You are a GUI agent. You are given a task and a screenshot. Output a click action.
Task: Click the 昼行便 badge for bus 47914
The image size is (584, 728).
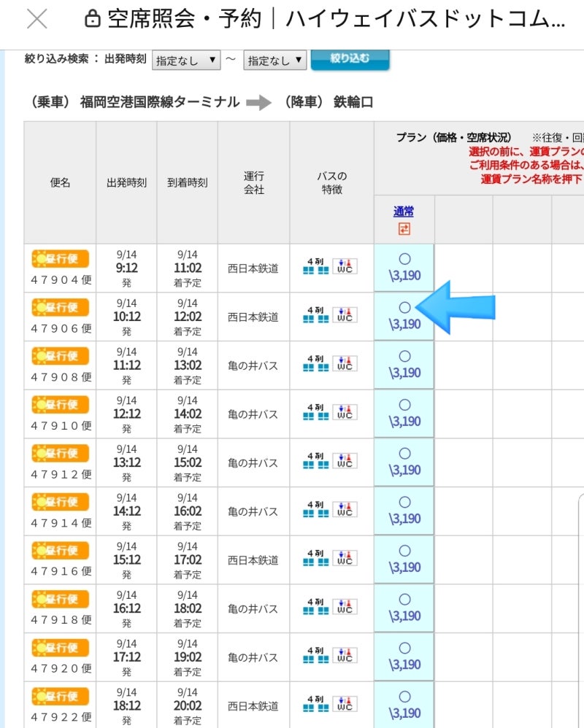pyautogui.click(x=61, y=502)
